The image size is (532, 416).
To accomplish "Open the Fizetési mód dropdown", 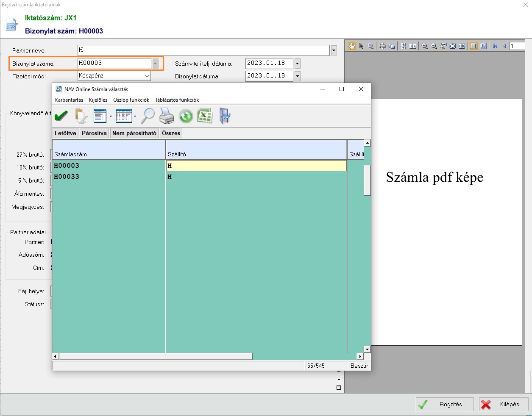I will click(147, 76).
